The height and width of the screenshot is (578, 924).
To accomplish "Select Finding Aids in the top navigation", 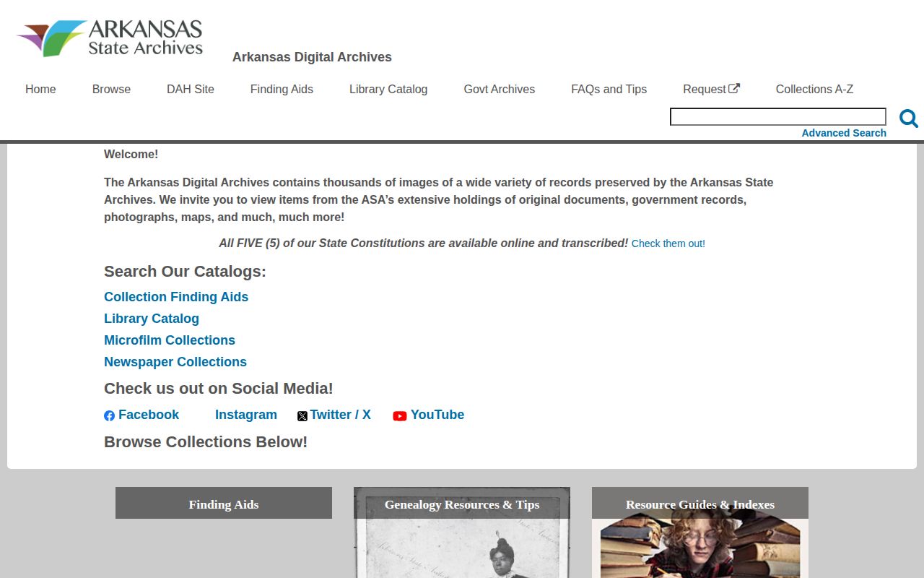I will point(282,89).
